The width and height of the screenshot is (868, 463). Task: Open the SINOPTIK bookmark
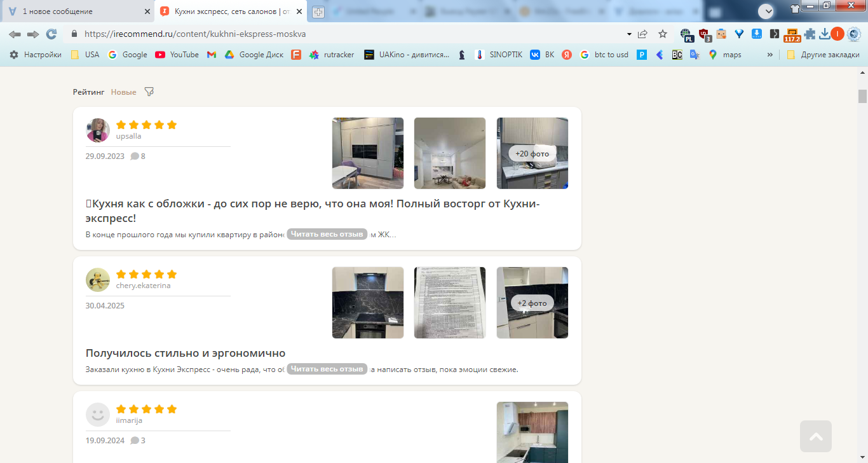(499, 55)
